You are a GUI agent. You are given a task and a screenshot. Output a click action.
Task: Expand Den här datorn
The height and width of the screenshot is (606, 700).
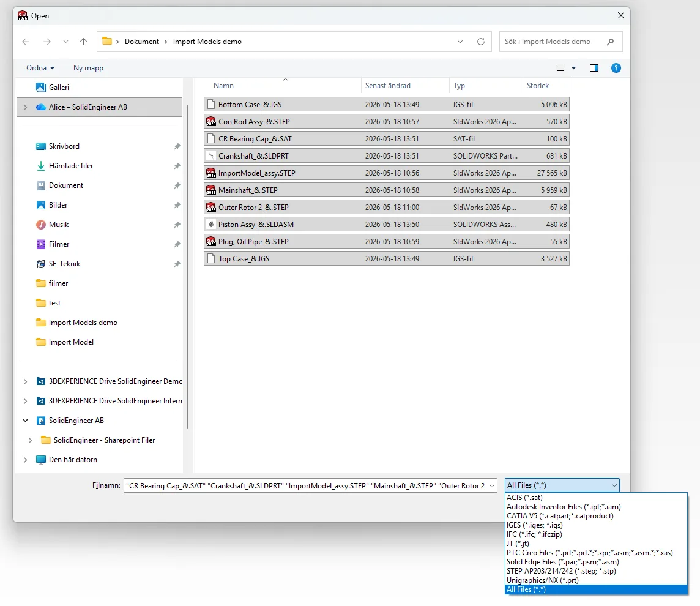(26, 460)
